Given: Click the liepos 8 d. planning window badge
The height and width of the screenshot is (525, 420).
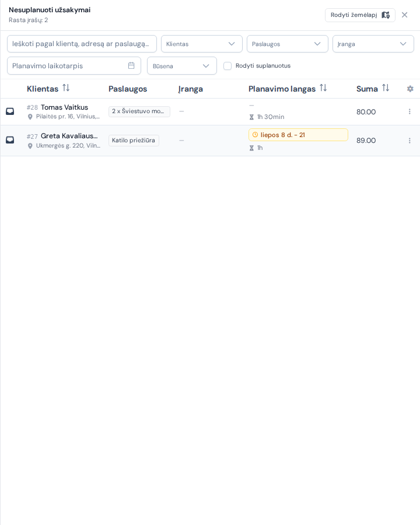Looking at the screenshot, I should (x=298, y=135).
